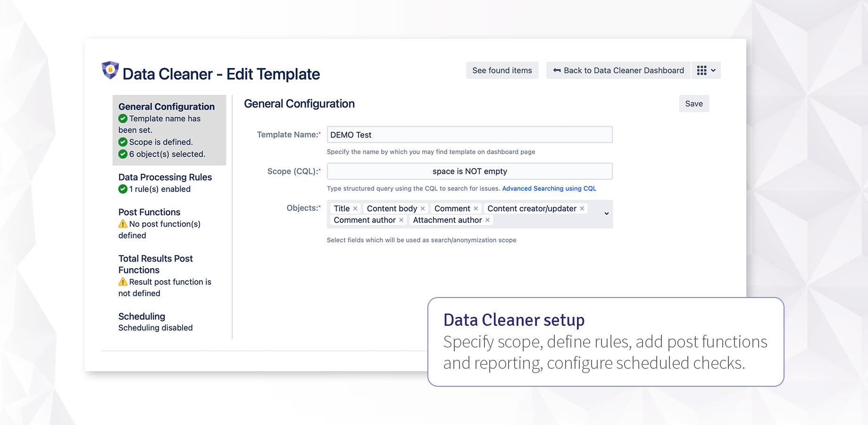This screenshot has height=425, width=868.
Task: Click the See found items button
Action: (x=502, y=70)
